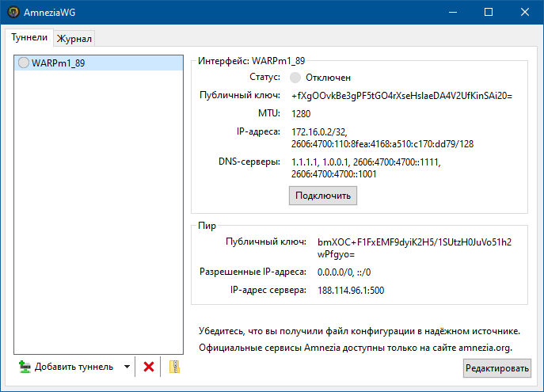Open the dropdown arrow beside Добавить туннель
This screenshot has height=392, width=544.
(127, 367)
